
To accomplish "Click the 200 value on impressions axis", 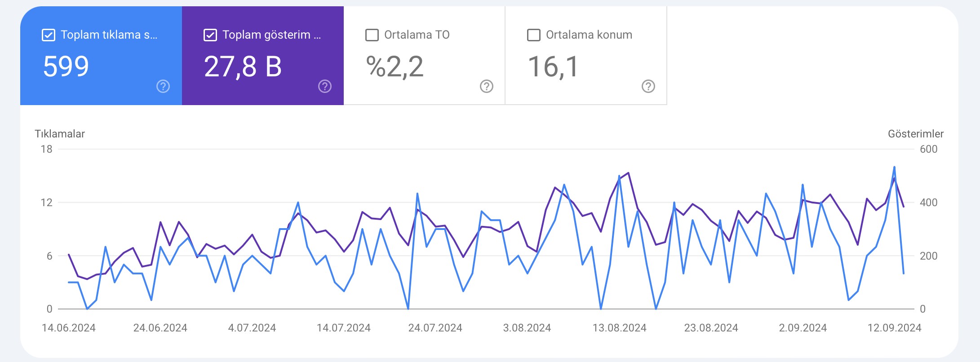I will (x=929, y=256).
